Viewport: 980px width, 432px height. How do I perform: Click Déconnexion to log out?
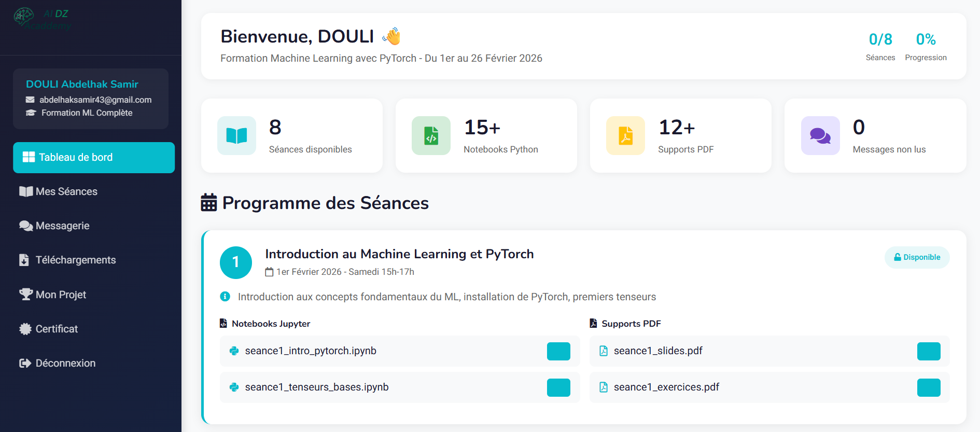coord(94,363)
